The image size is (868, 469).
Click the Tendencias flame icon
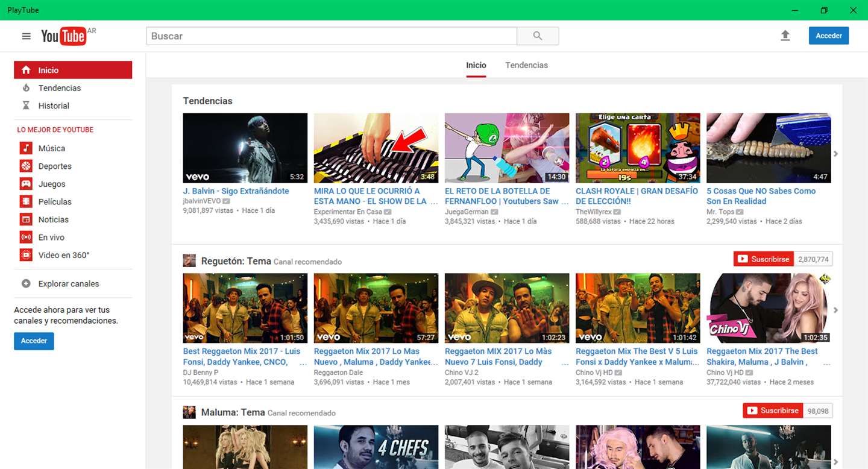coord(26,88)
